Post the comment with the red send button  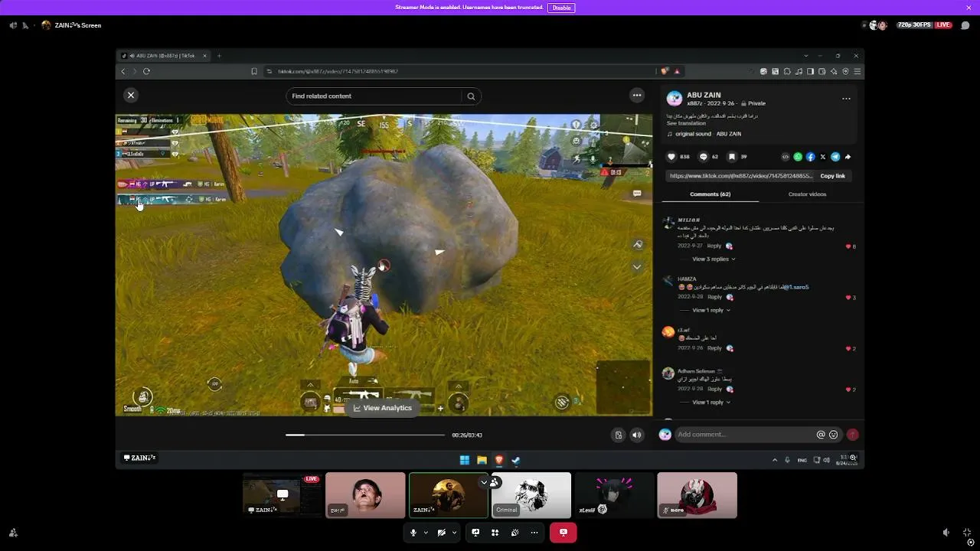point(852,435)
